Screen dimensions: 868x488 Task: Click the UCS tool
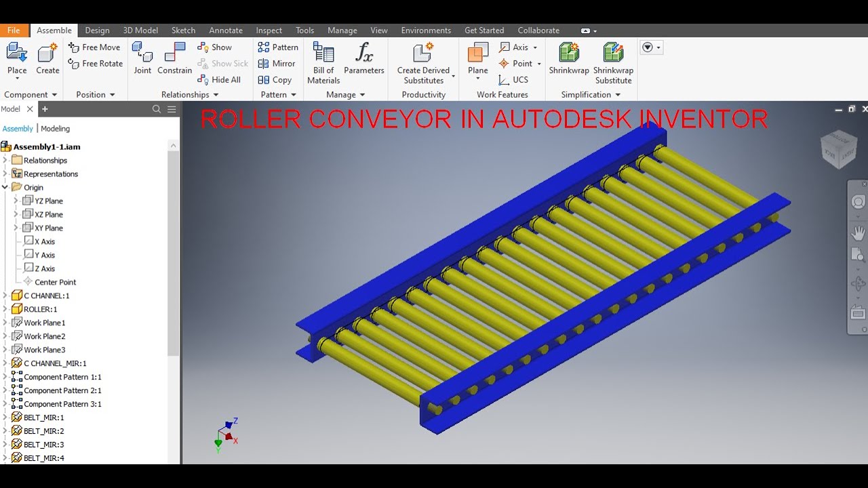[513, 79]
